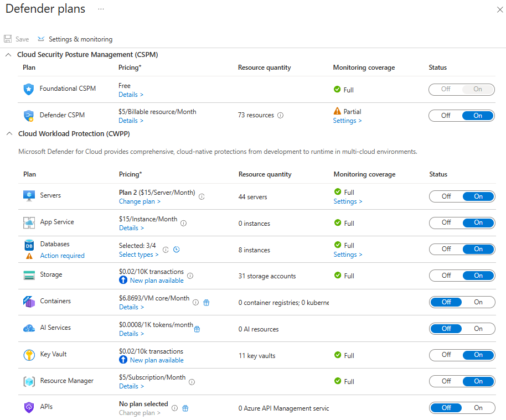Collapse the Cloud Security Posture Management section
Screen dimensions: 506x420
pos(8,55)
